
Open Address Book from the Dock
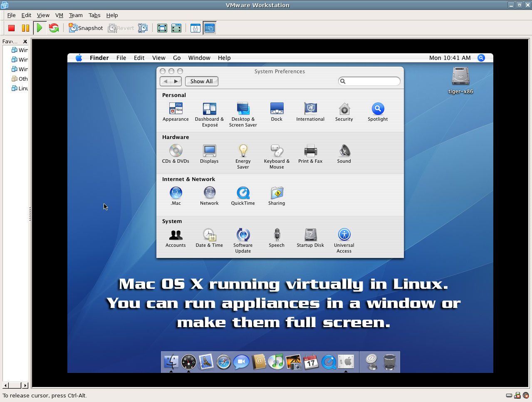coord(259,362)
